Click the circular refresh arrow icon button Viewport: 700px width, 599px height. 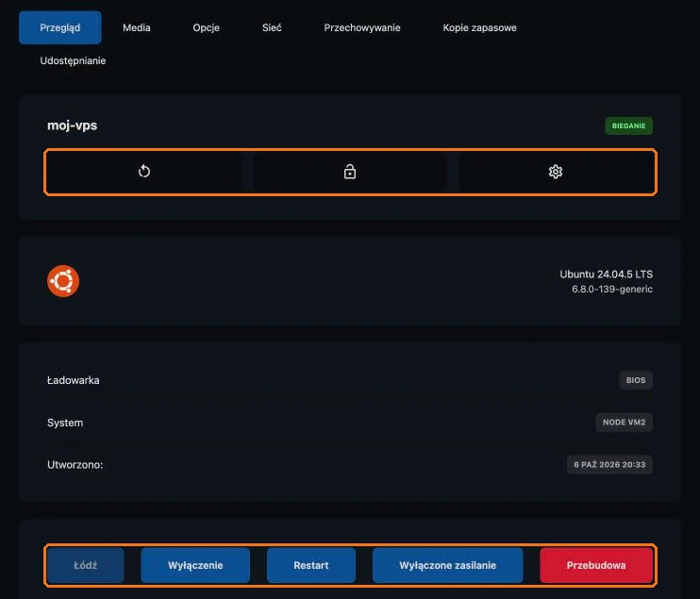click(x=143, y=172)
